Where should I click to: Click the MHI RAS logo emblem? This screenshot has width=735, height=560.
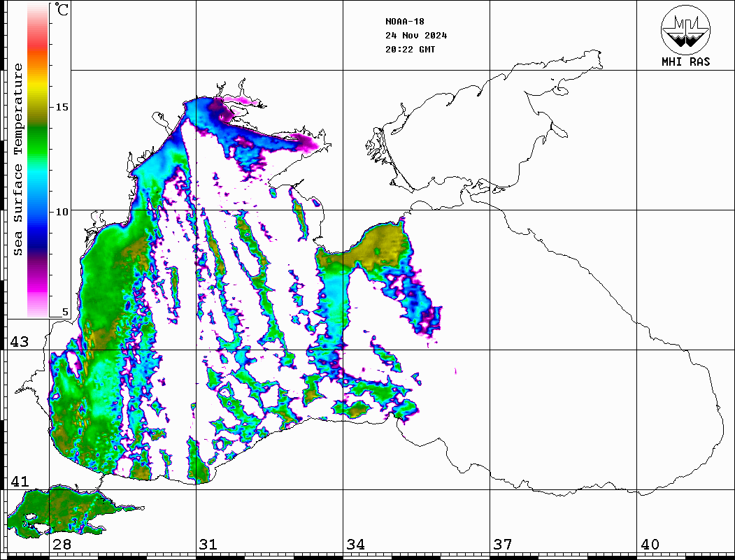[x=685, y=30]
